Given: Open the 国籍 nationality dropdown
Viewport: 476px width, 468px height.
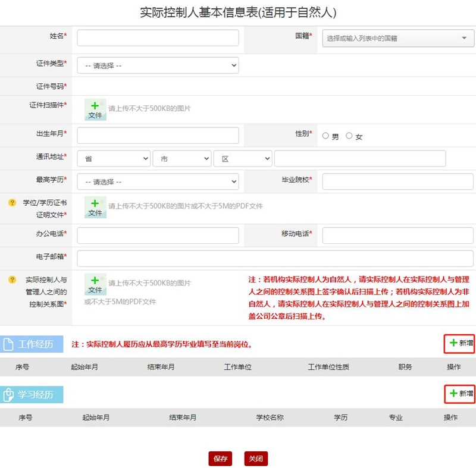Looking at the screenshot, I should click(397, 39).
